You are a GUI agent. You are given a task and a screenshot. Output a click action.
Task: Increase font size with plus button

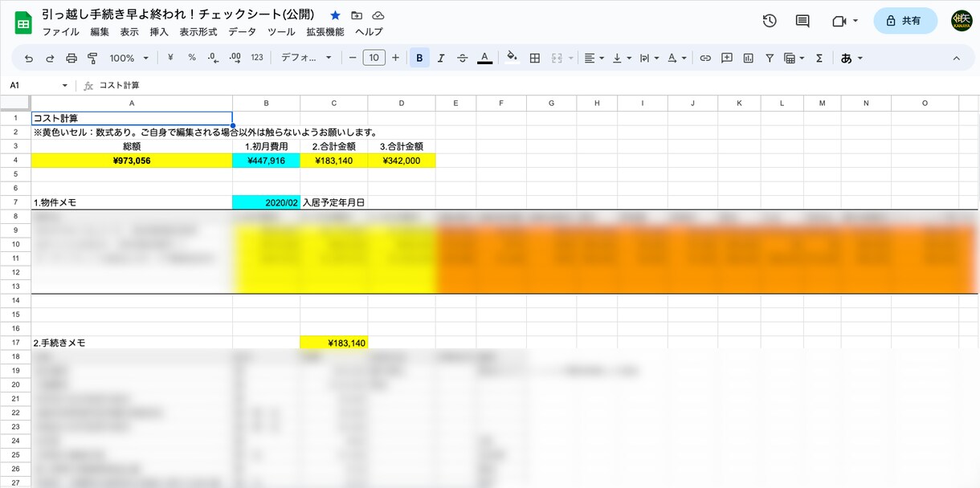395,58
